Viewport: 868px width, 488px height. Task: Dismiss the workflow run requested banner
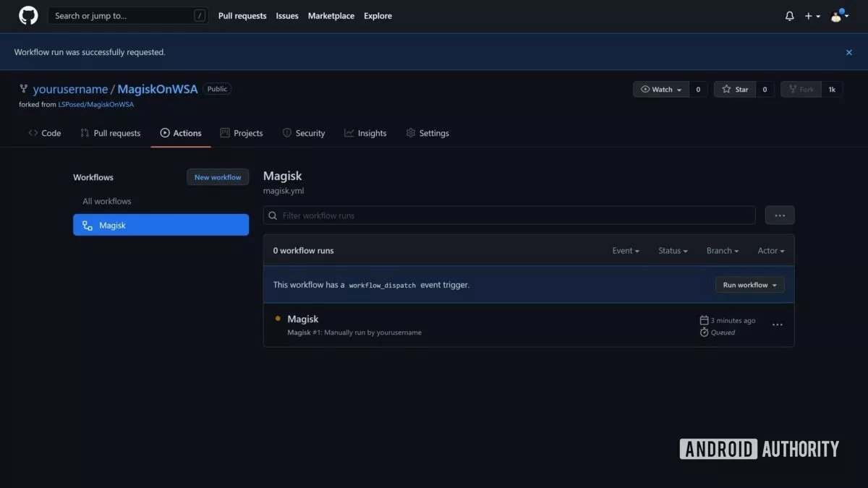[x=849, y=52]
